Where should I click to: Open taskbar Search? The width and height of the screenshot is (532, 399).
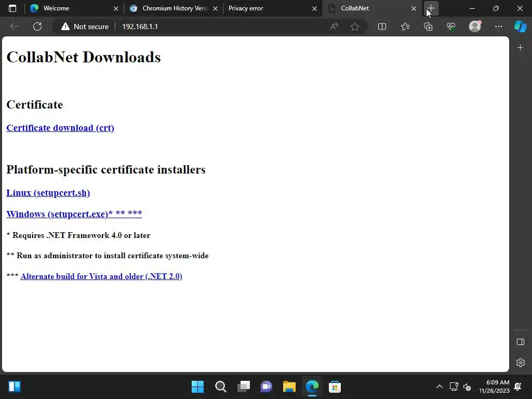point(220,387)
